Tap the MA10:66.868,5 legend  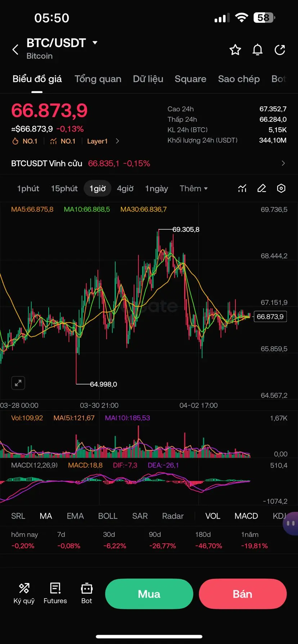tap(87, 209)
